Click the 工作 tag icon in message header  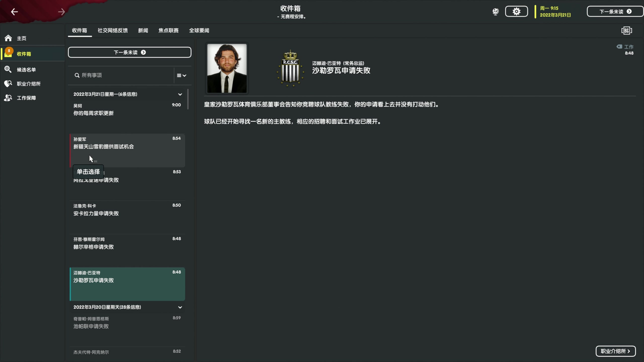(619, 47)
